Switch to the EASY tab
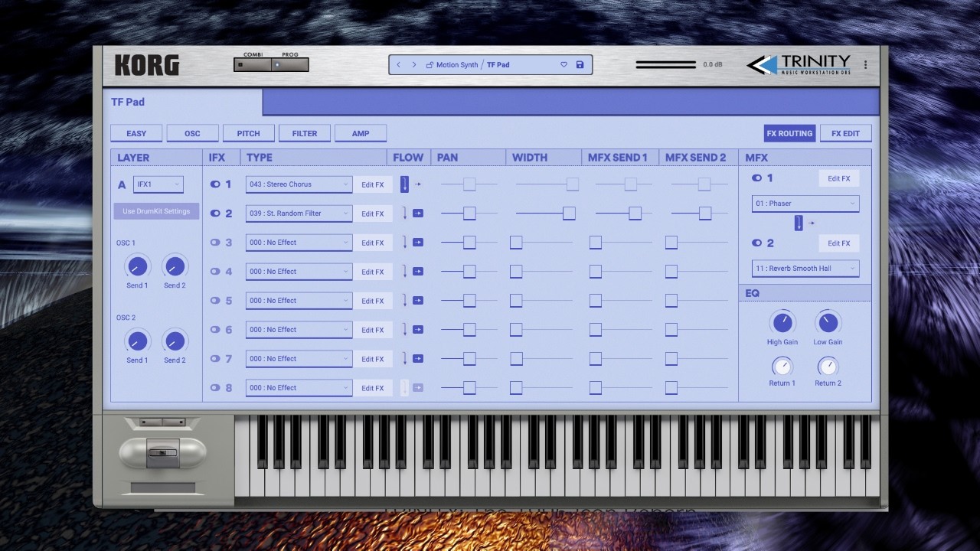Screen dimensions: 980x551 (136, 133)
